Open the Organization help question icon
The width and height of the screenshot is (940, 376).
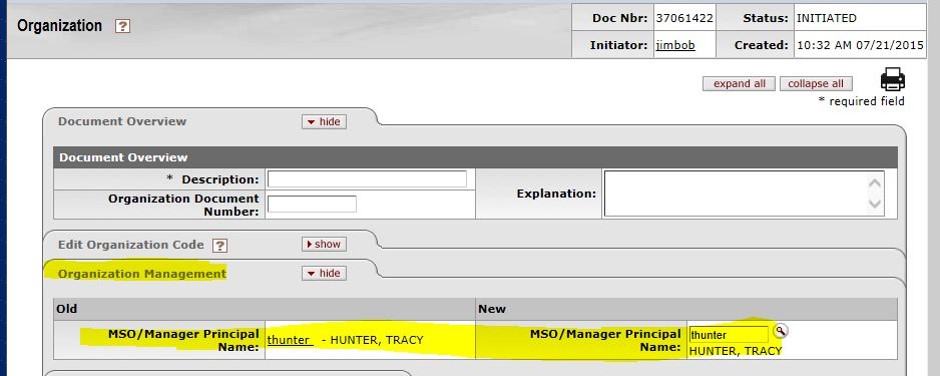pos(122,26)
